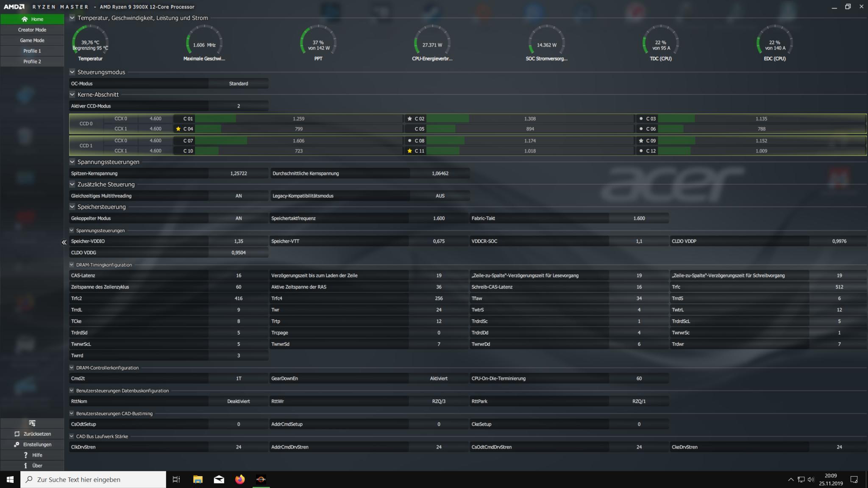Open the Windows Start menu
The height and width of the screenshot is (488, 868).
tap(10, 480)
